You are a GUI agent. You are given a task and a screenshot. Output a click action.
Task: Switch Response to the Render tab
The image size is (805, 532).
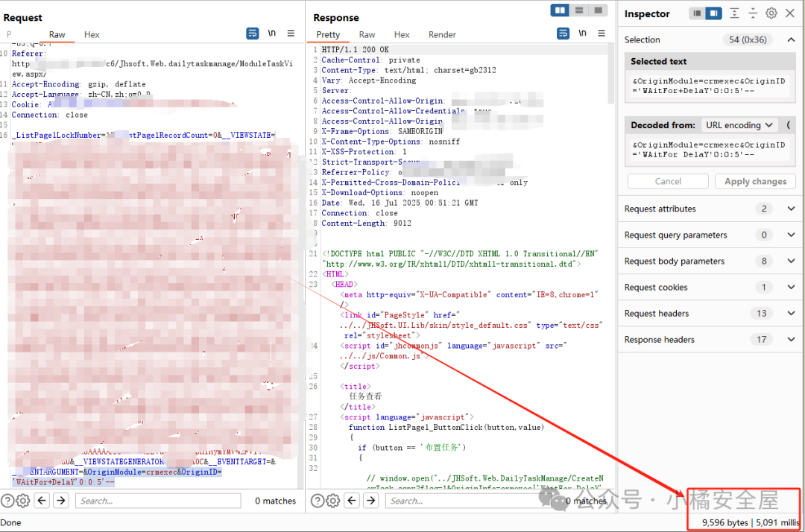(x=442, y=34)
